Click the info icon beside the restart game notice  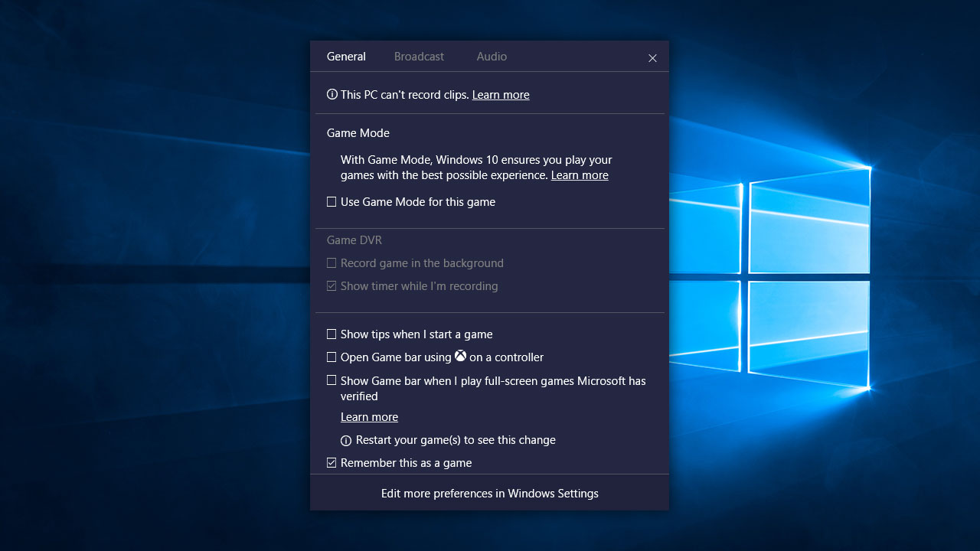(346, 441)
